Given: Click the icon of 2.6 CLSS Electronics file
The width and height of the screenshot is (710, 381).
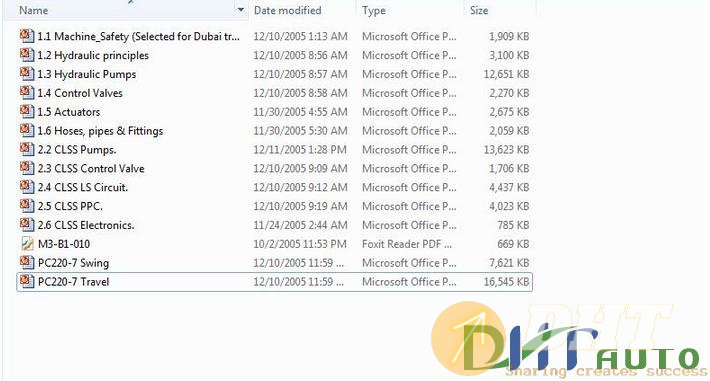Looking at the screenshot, I should [27, 225].
